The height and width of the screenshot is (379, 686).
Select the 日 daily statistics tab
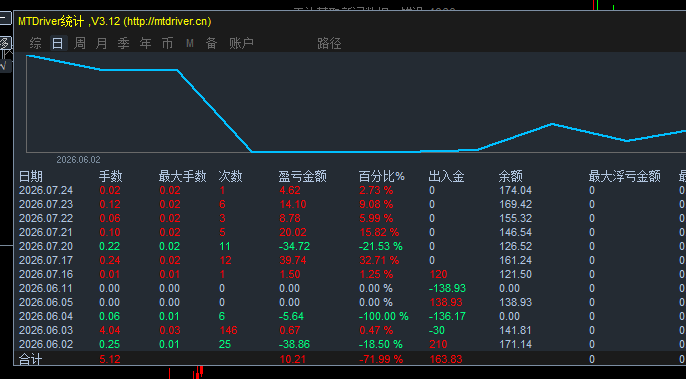(58, 43)
